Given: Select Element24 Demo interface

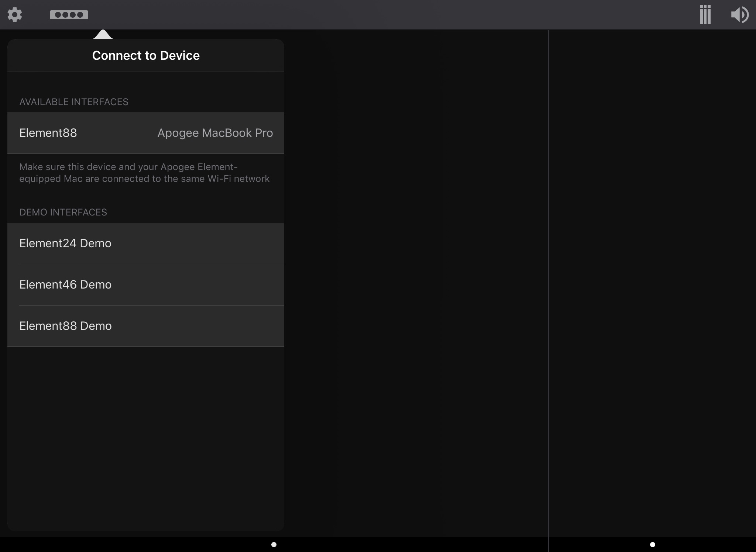Looking at the screenshot, I should (x=65, y=244).
